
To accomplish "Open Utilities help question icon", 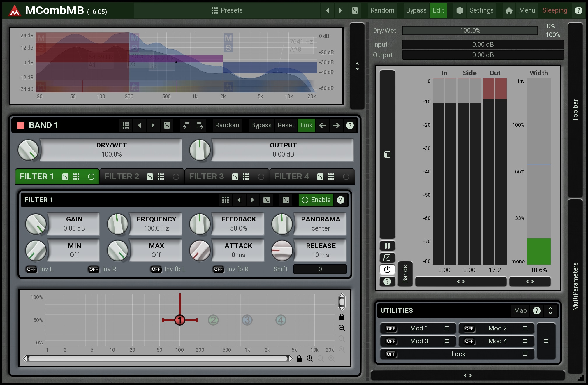I will pos(536,311).
